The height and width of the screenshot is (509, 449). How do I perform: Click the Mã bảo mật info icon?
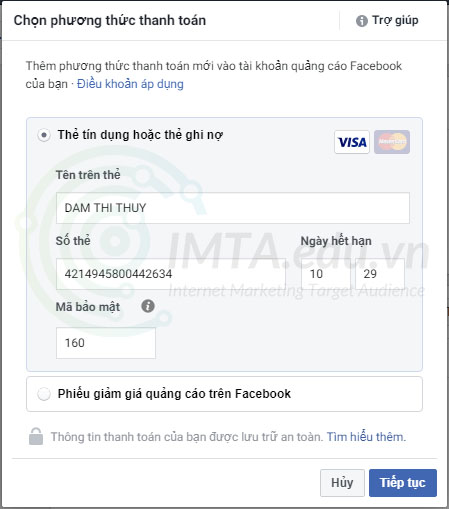point(148,306)
